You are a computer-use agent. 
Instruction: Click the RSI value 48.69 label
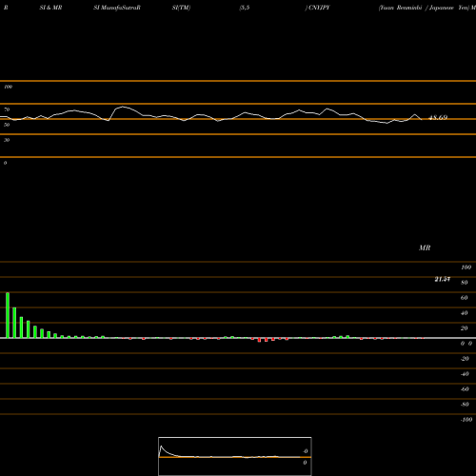(438, 117)
